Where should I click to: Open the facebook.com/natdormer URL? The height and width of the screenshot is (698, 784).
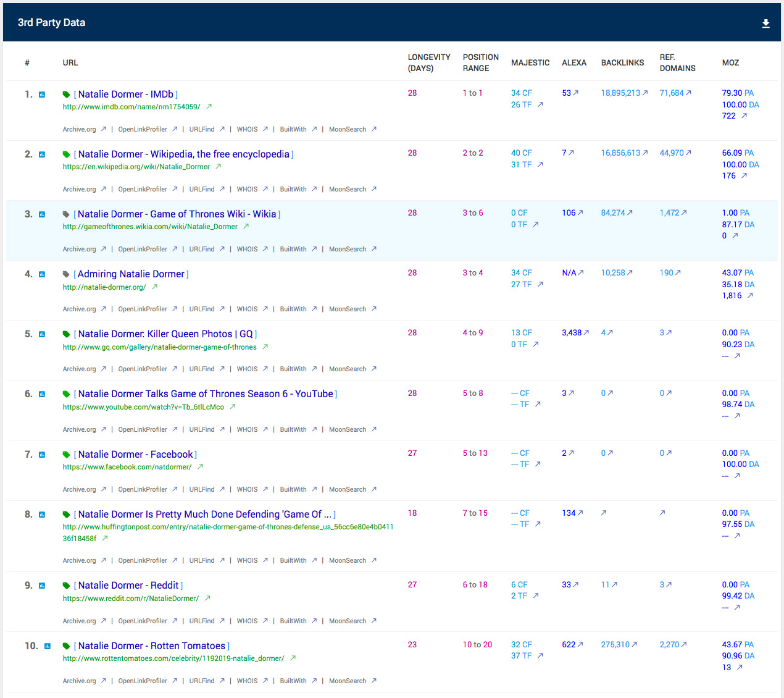click(x=127, y=467)
